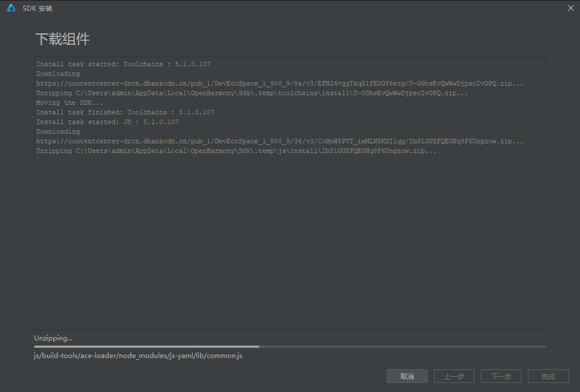Viewport: 580px width, 392px height.
Task: Click 'Install task started: Toolchains' log line
Action: pyautogui.click(x=123, y=64)
